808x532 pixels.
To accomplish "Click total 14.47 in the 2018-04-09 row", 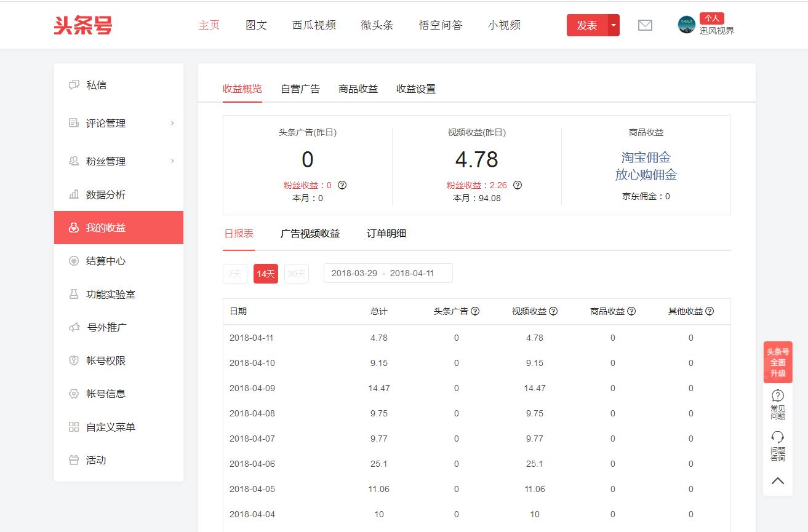I will 379,388.
